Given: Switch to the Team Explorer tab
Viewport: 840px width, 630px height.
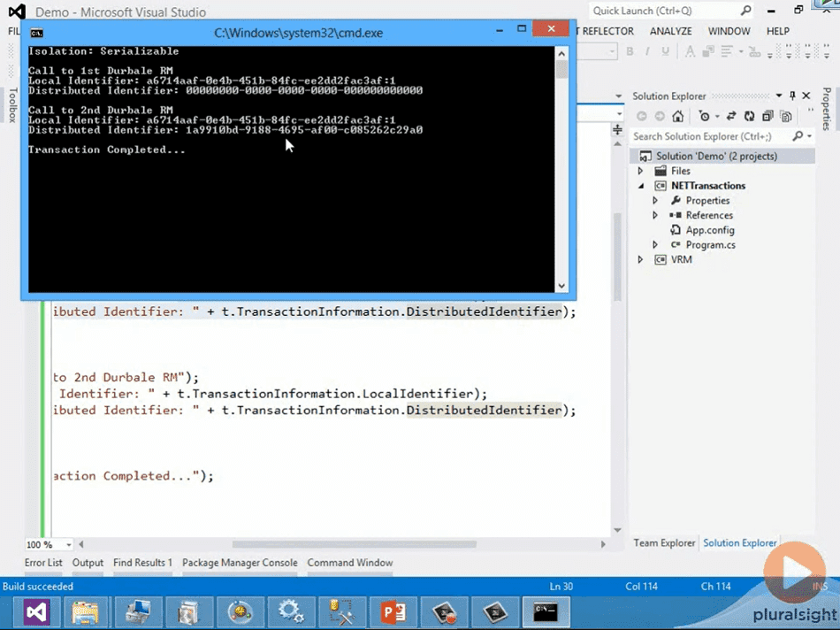Looking at the screenshot, I should click(664, 543).
